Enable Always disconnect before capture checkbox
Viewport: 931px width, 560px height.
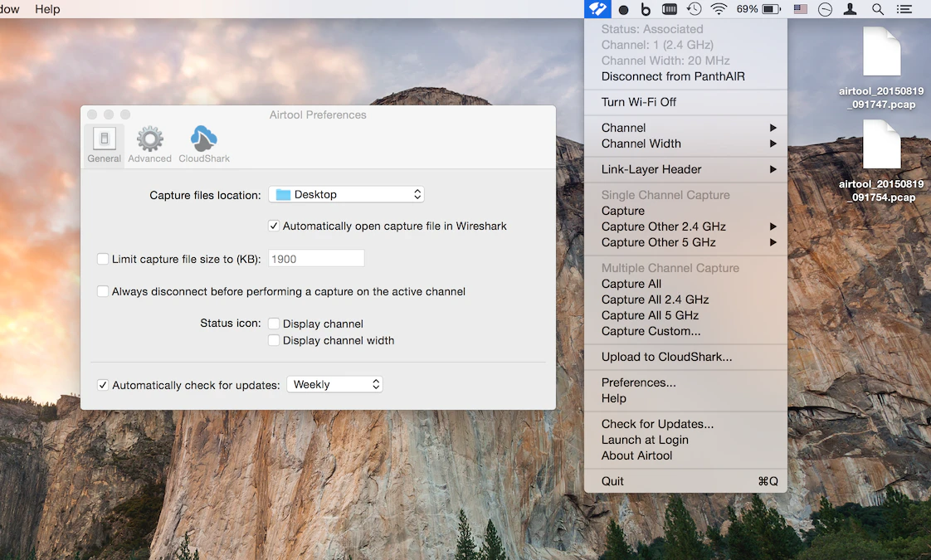point(103,291)
